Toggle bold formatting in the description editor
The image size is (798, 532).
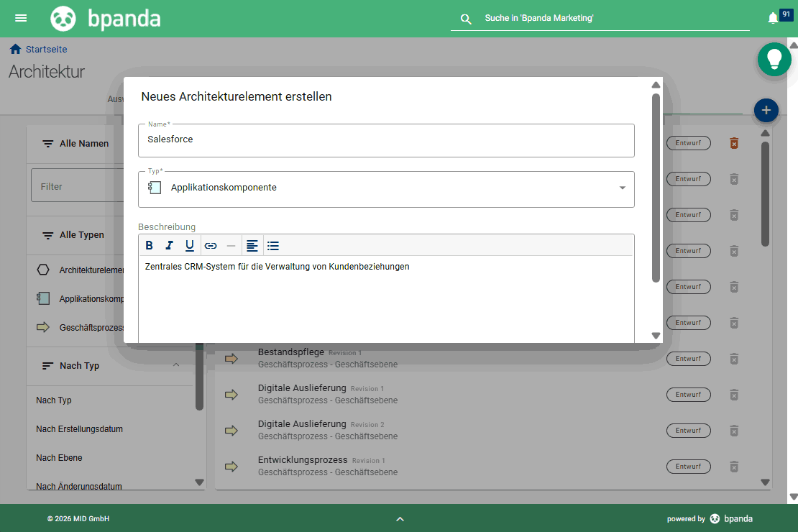pyautogui.click(x=149, y=245)
